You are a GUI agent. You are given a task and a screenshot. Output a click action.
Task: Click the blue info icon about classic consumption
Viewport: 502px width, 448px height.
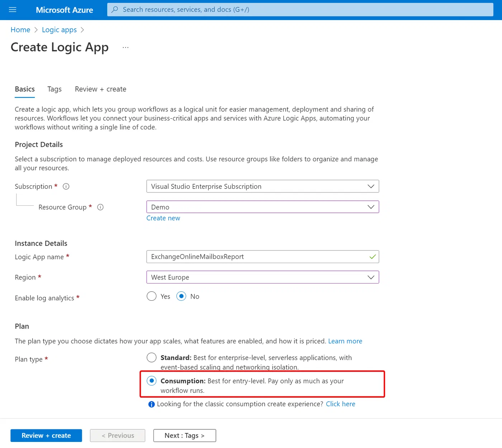click(x=151, y=404)
